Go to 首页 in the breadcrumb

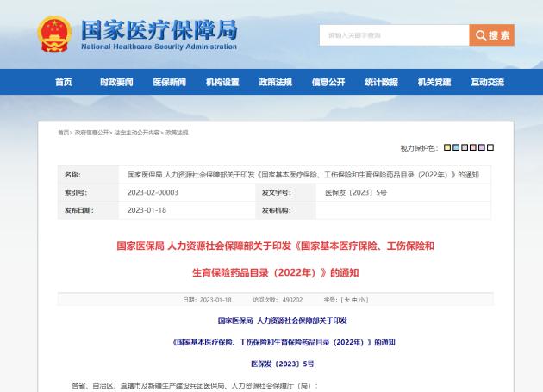(63, 133)
